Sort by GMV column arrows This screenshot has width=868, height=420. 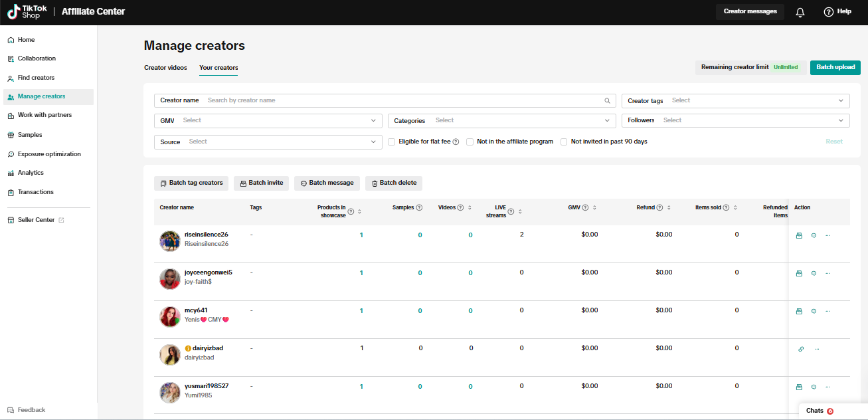(594, 208)
